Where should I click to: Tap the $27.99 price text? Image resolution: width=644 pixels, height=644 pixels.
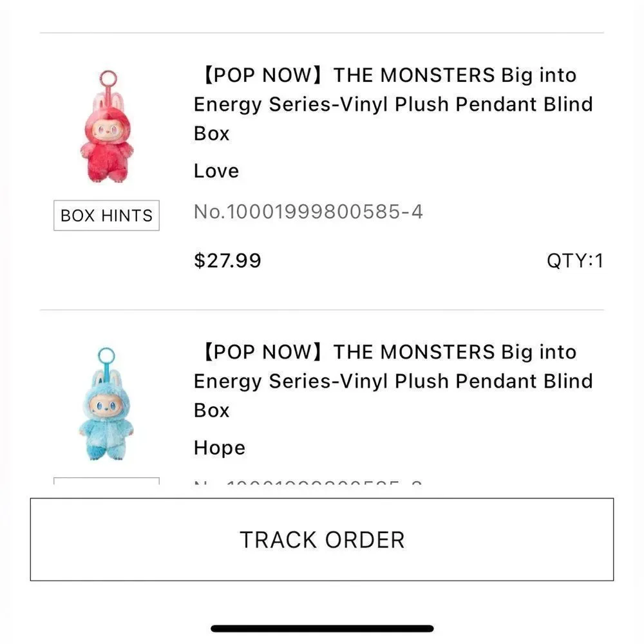(x=227, y=260)
